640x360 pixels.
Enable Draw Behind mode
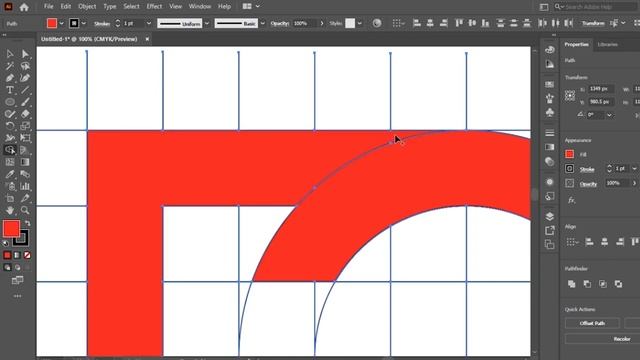17,267
